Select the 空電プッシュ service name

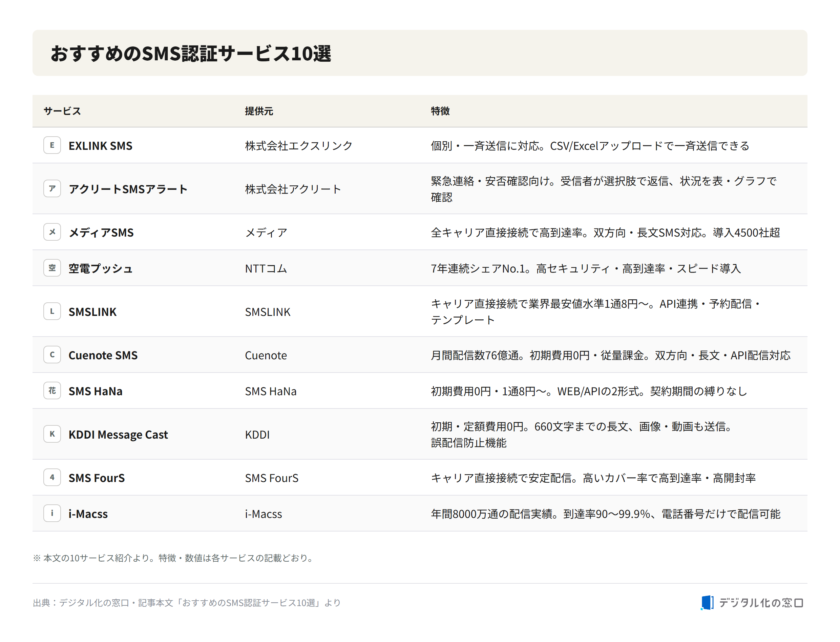click(100, 268)
